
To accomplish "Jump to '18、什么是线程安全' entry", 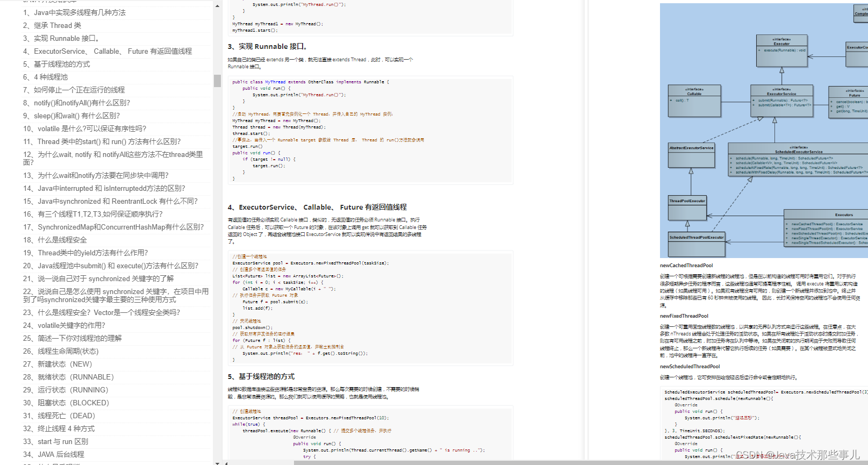I will click(x=55, y=240).
